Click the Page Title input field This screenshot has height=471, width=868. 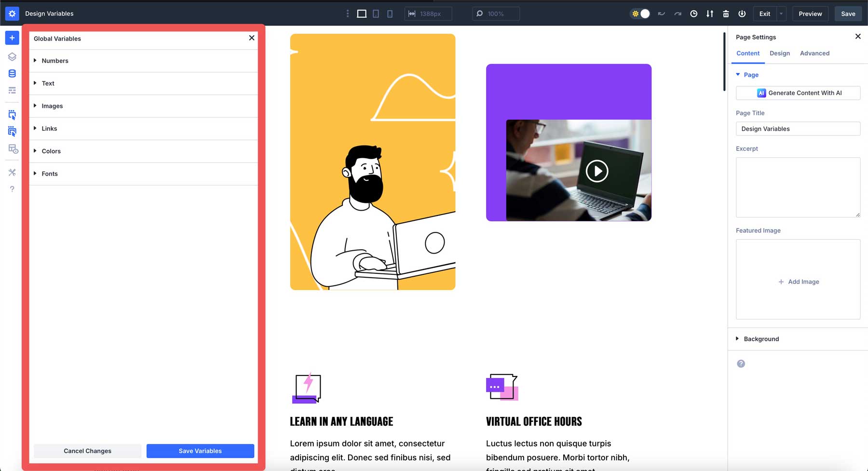click(x=798, y=128)
